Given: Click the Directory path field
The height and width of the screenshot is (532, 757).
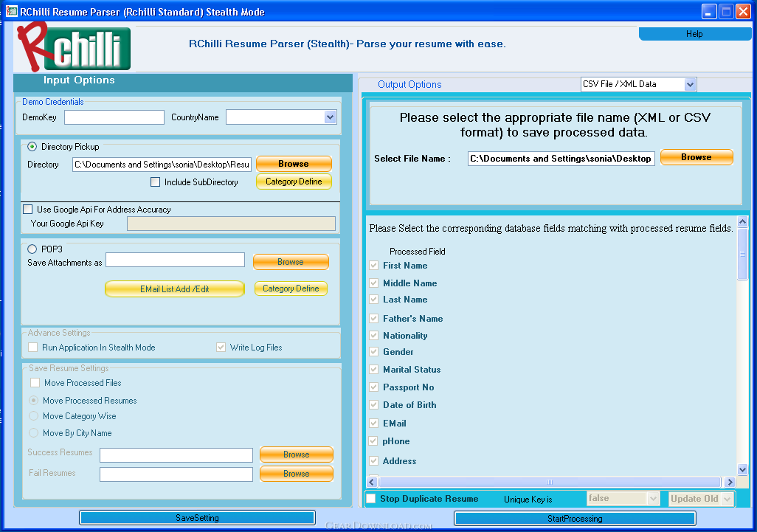Looking at the screenshot, I should pyautogui.click(x=162, y=165).
